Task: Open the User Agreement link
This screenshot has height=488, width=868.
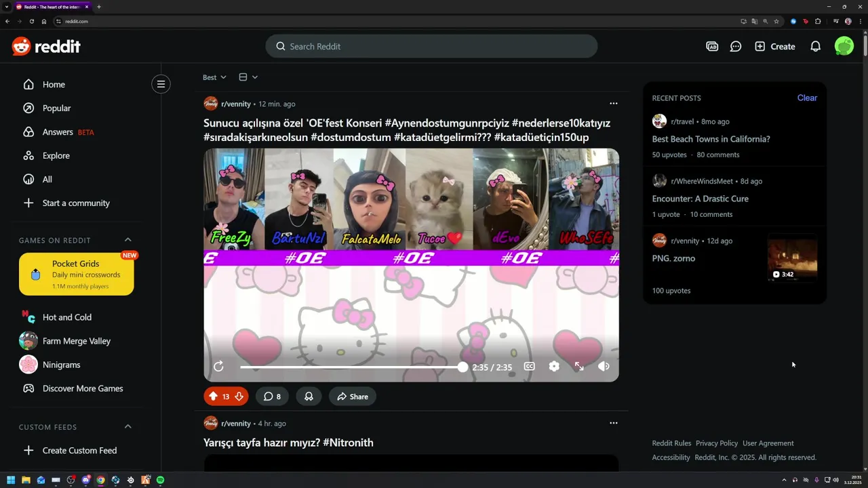Action: (x=768, y=443)
